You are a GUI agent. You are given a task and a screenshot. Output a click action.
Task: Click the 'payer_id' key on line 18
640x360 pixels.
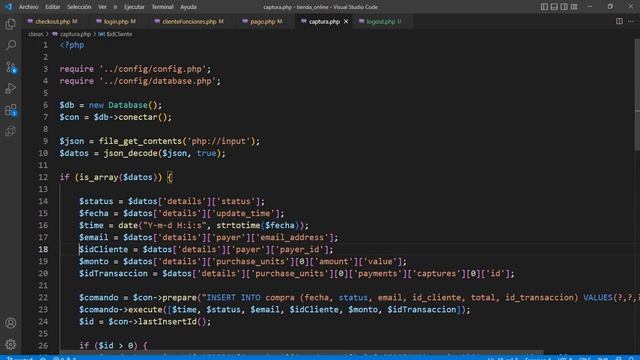click(x=302, y=249)
